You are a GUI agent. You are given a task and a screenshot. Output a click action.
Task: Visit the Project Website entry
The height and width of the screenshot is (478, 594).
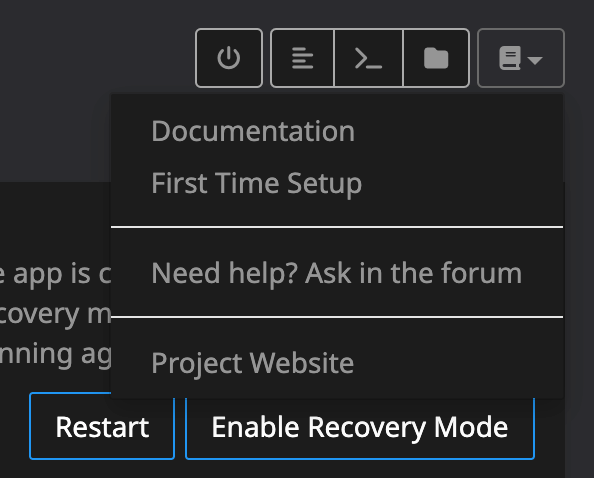pyautogui.click(x=252, y=363)
